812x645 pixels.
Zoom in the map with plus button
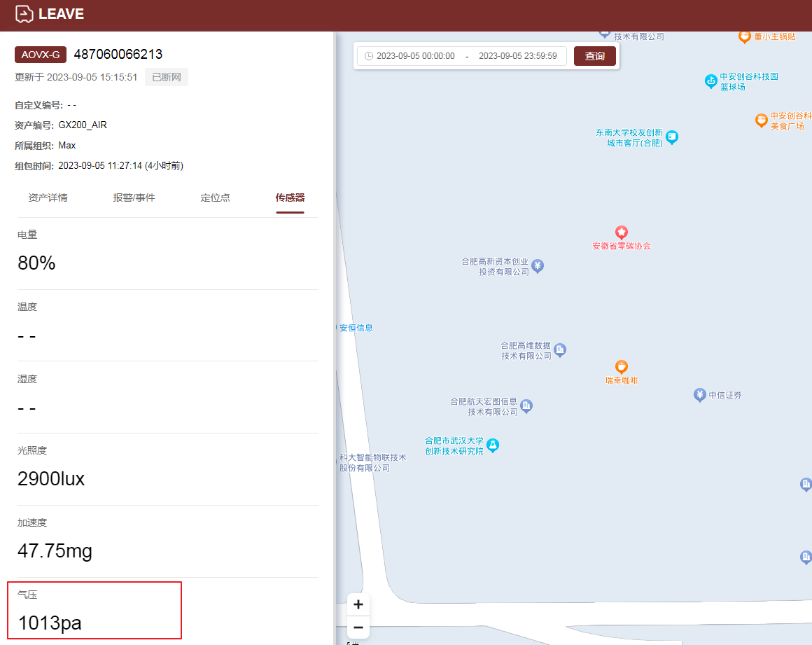358,604
